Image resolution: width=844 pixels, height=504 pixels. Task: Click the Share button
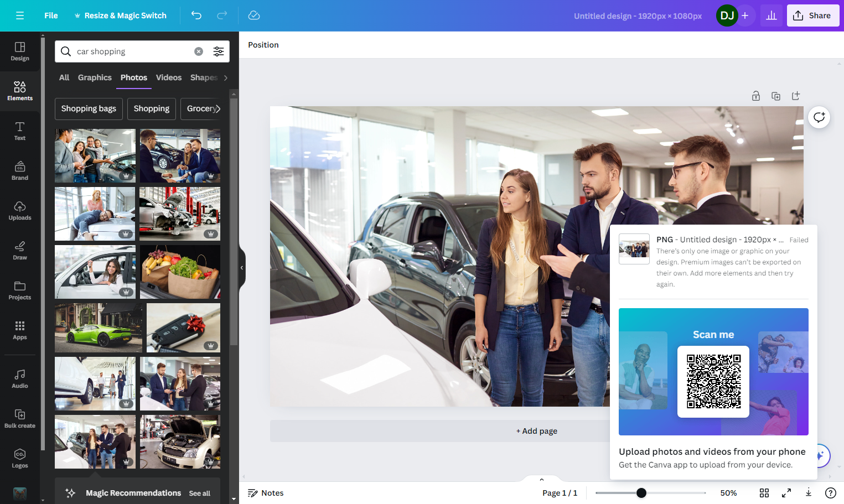(813, 15)
